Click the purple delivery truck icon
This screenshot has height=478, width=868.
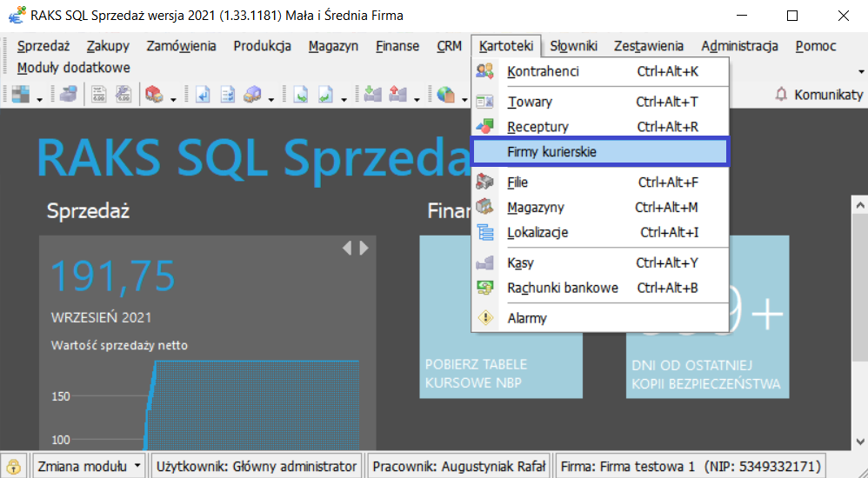click(x=252, y=95)
